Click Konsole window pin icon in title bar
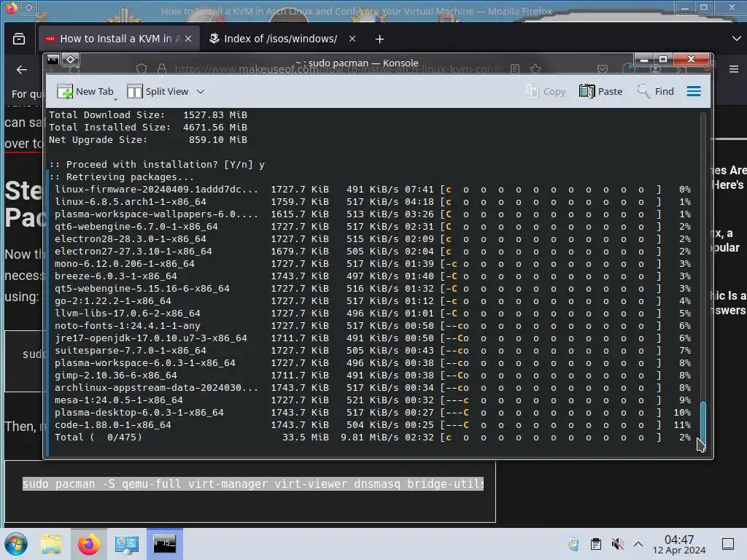The height and width of the screenshot is (560, 747). (x=71, y=59)
